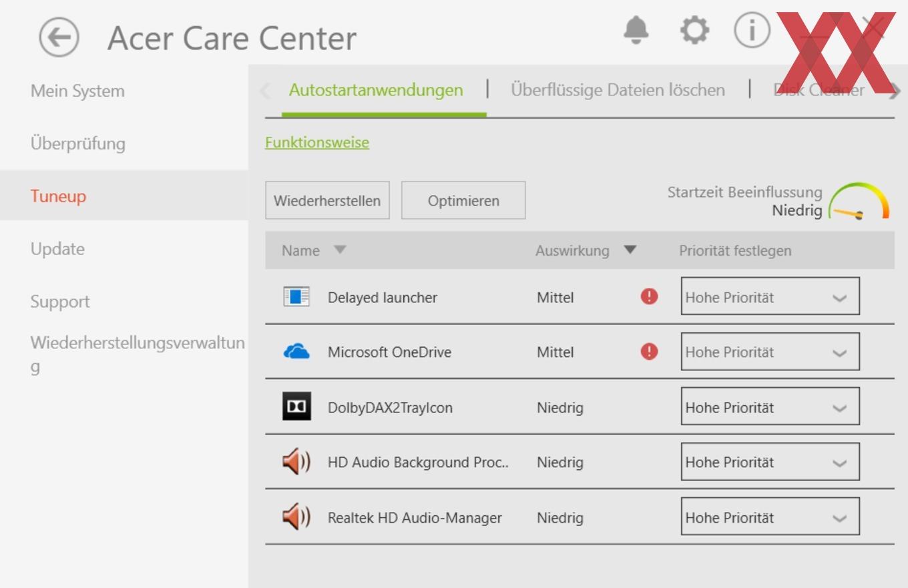Open the Funktionsweise link
Screen dimensions: 908x588
317,142
